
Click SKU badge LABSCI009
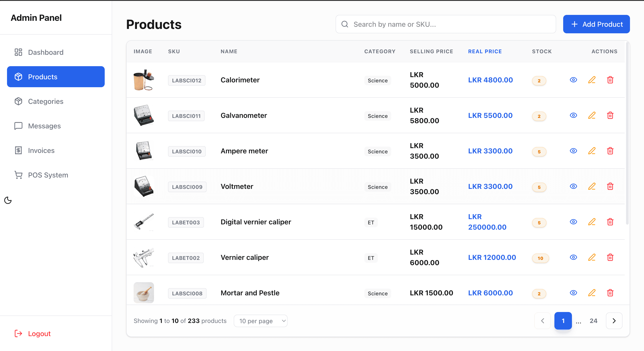(x=187, y=187)
